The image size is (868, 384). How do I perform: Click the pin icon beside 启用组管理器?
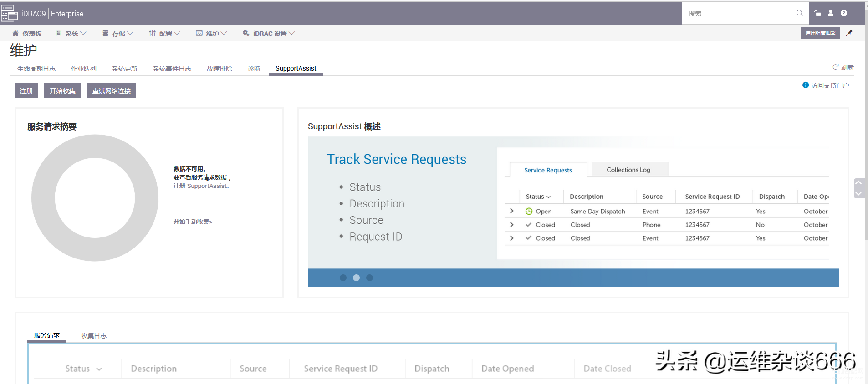pyautogui.click(x=849, y=33)
